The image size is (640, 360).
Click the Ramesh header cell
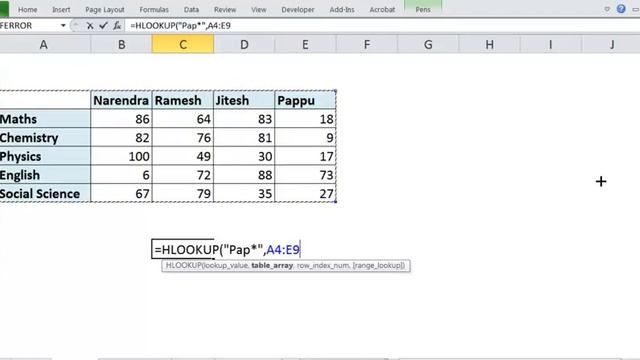tap(183, 100)
